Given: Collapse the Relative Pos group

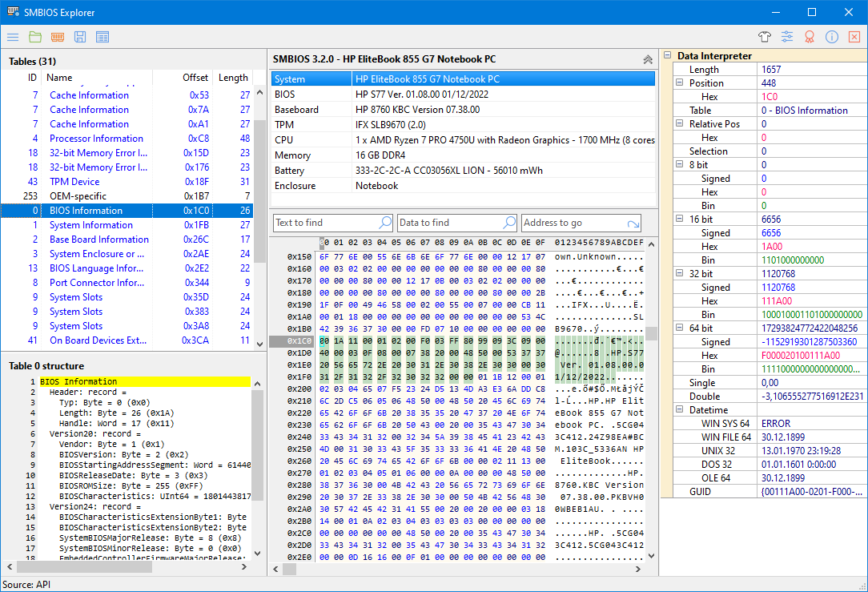Looking at the screenshot, I should 679,123.
